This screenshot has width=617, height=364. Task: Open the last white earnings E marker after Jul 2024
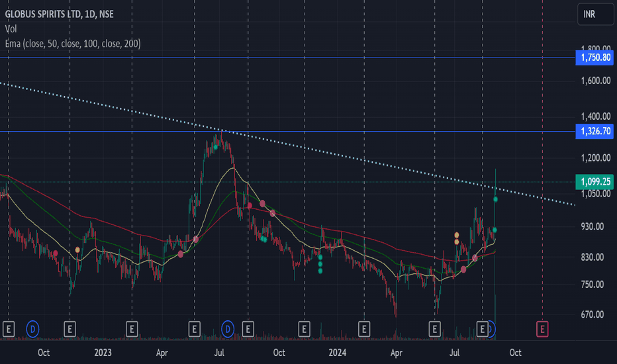tap(483, 329)
